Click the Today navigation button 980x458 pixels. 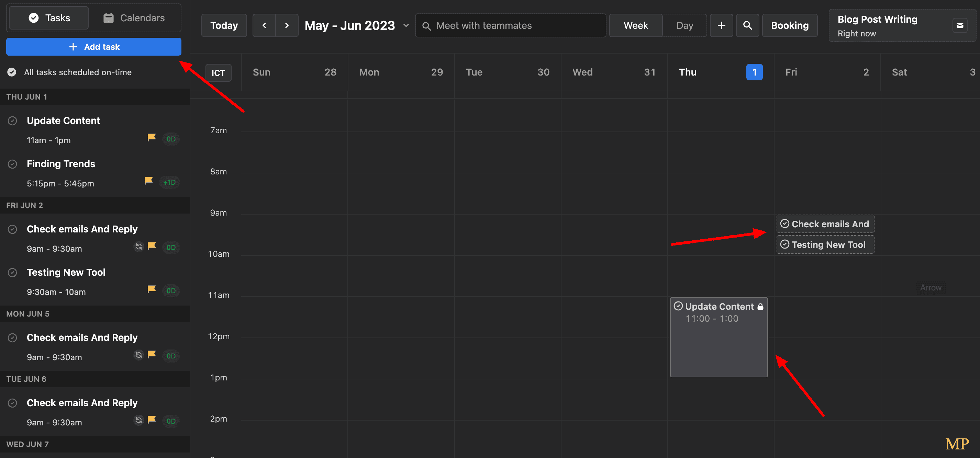[x=223, y=25]
